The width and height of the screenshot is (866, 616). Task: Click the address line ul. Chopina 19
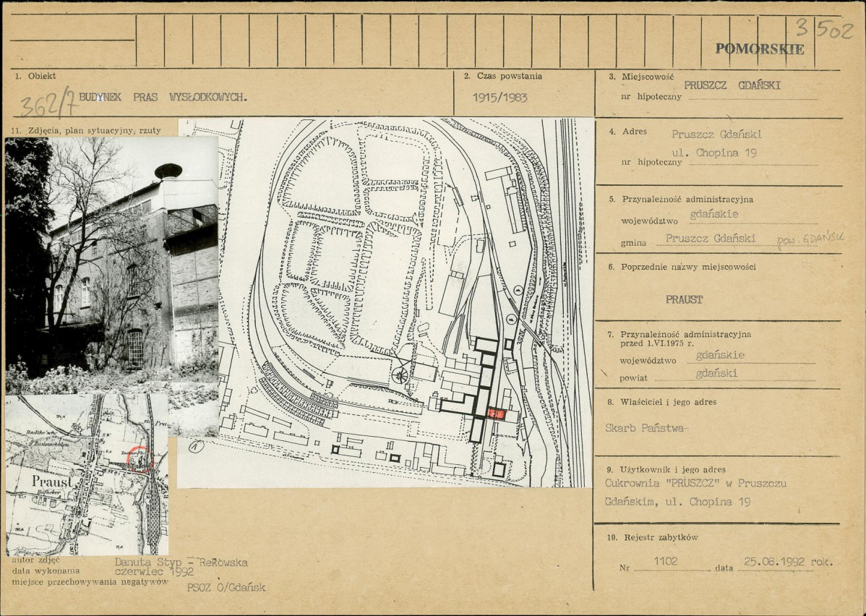(x=716, y=152)
